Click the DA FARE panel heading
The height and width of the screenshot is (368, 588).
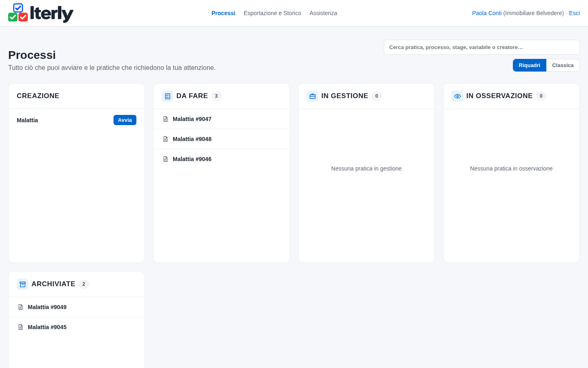pos(192,96)
